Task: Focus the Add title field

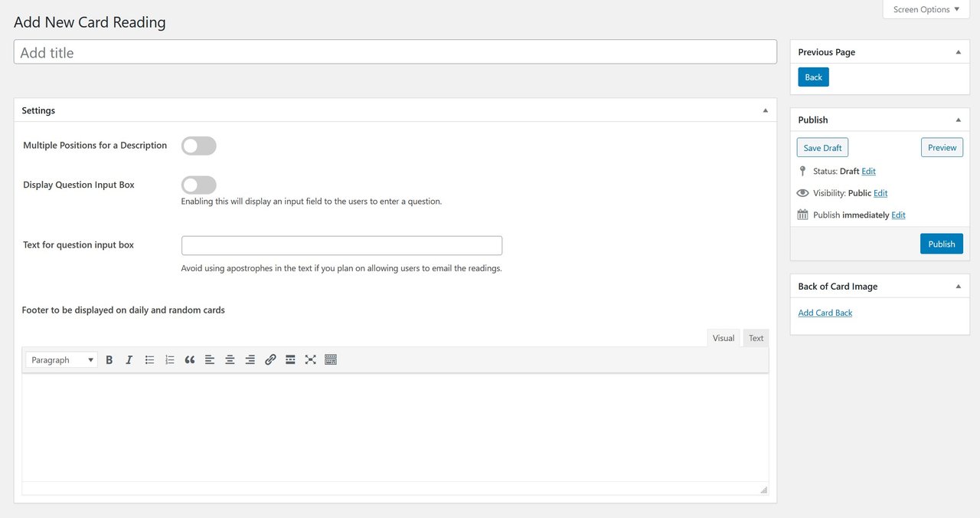Action: tap(395, 52)
